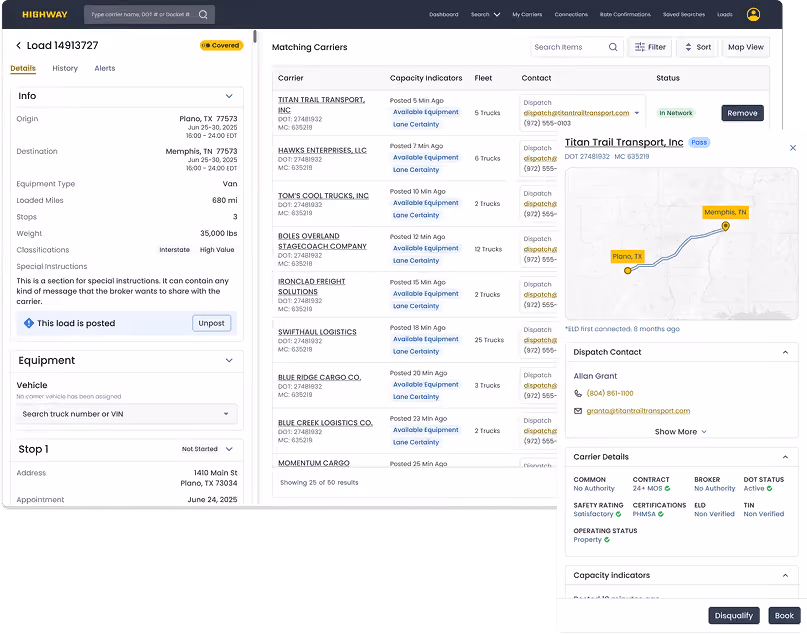
Task: Collapse the Capacity Indicators section
Action: (785, 575)
